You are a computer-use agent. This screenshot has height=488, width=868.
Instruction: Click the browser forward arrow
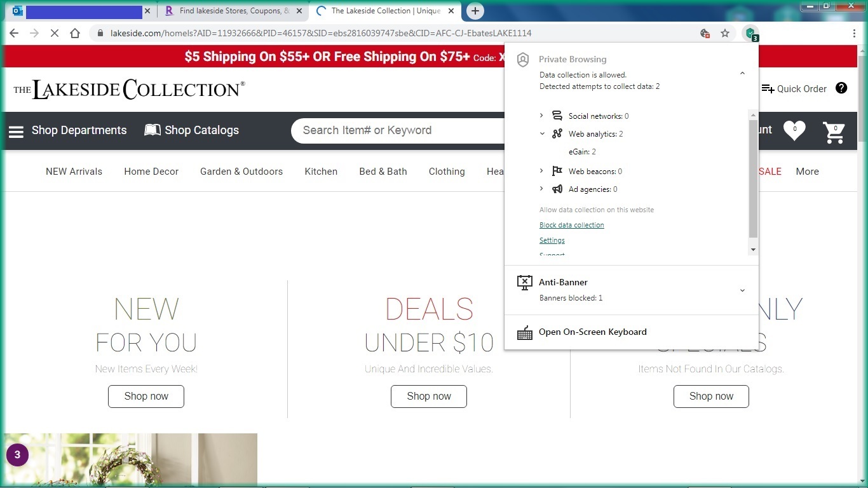tap(34, 33)
